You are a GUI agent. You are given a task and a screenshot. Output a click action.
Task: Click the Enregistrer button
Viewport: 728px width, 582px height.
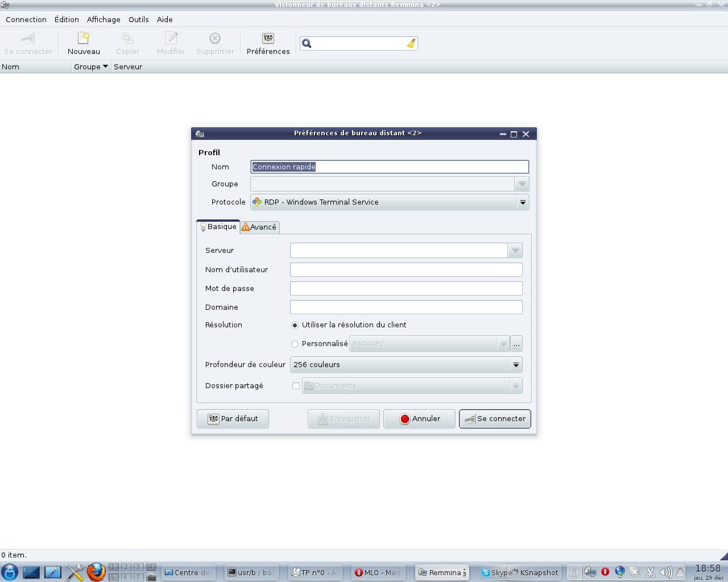point(344,419)
